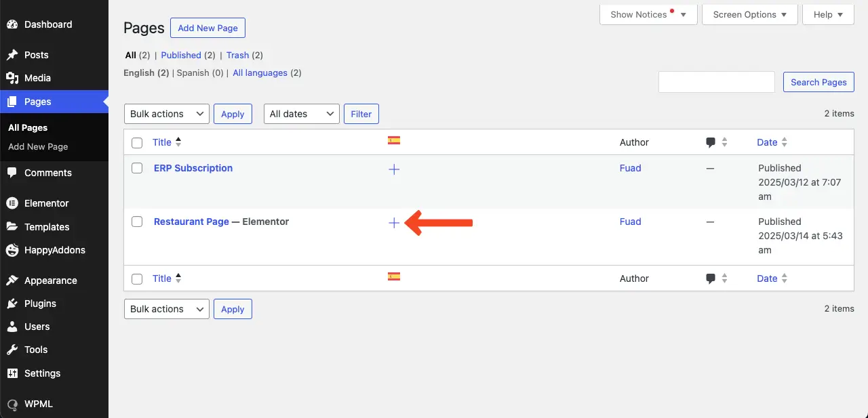Go to All Pages submenu item
This screenshot has height=418, width=868.
click(28, 127)
